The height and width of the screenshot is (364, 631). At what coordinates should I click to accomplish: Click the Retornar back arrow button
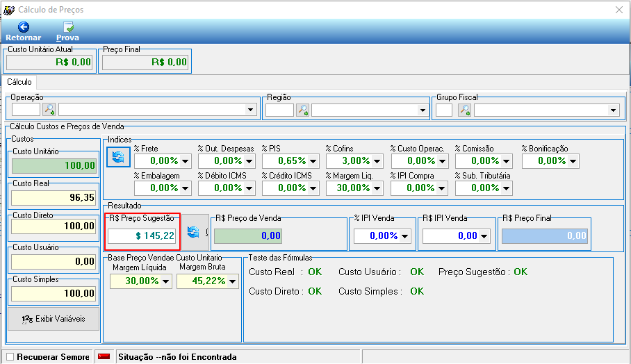24,32
